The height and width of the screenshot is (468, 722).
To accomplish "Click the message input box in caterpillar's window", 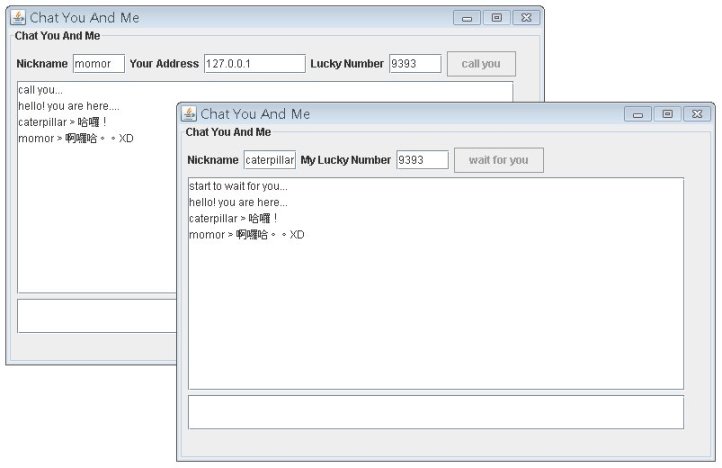I will pos(435,412).
